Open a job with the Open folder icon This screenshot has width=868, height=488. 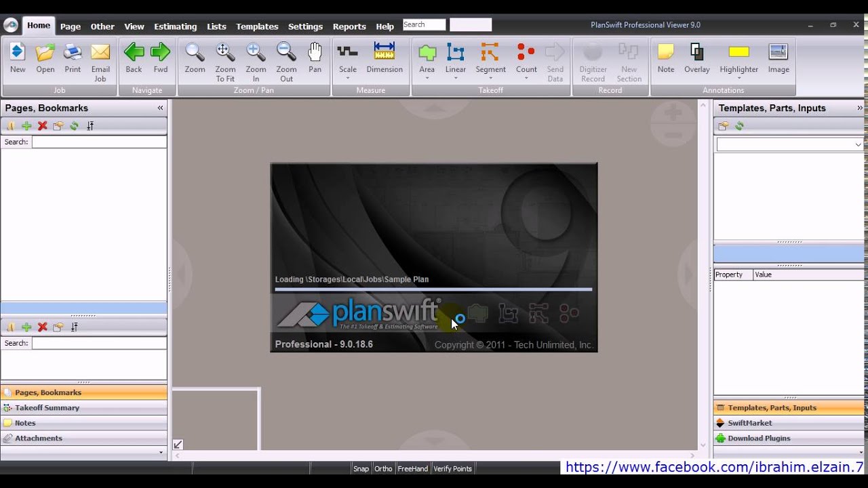45,52
